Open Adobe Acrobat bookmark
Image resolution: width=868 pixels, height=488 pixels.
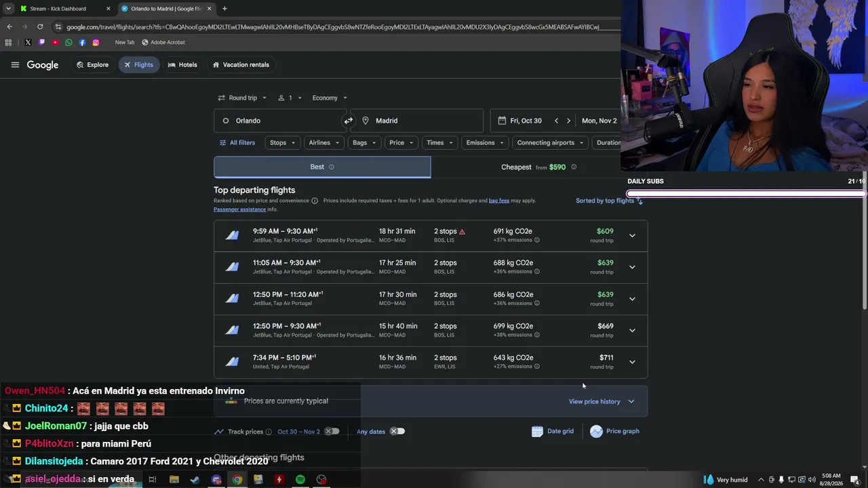[x=163, y=42]
